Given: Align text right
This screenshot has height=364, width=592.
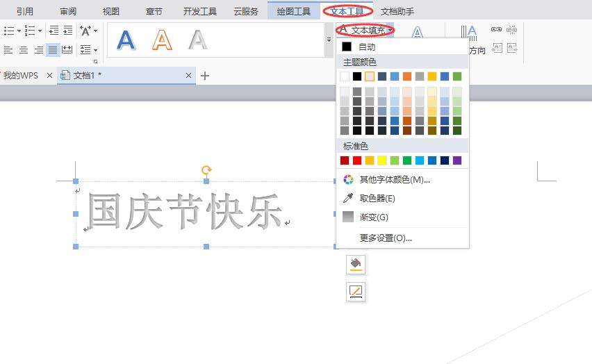Looking at the screenshot, I should point(38,49).
